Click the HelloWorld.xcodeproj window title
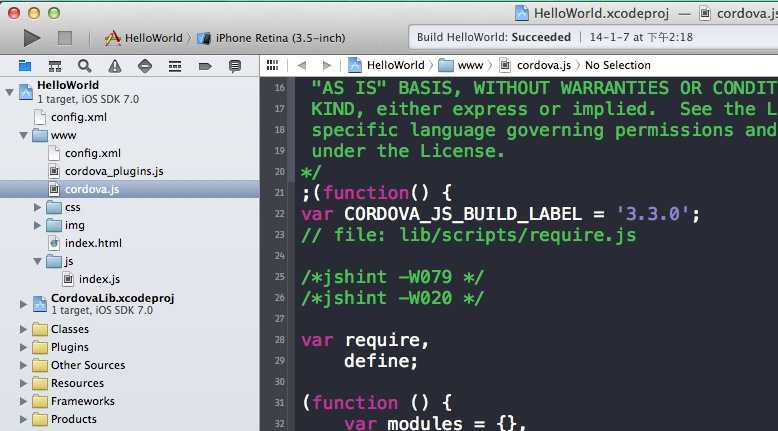The height and width of the screenshot is (431, 778). pos(601,13)
